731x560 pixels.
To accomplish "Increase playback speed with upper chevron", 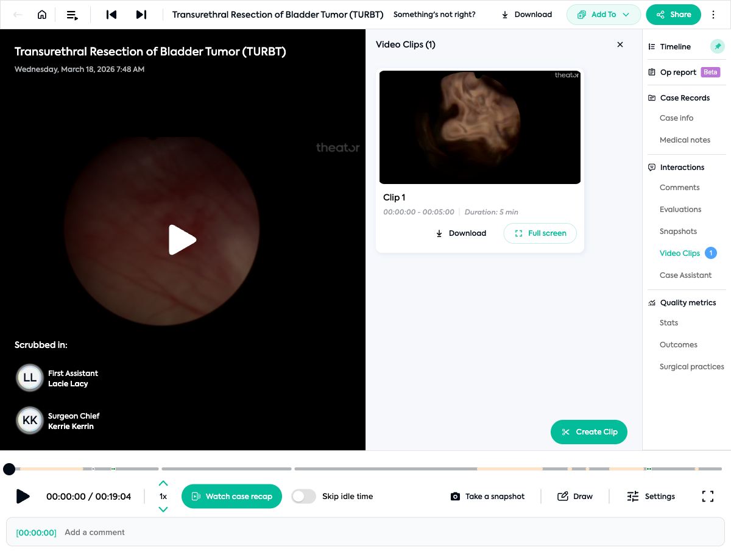I will click(x=163, y=482).
